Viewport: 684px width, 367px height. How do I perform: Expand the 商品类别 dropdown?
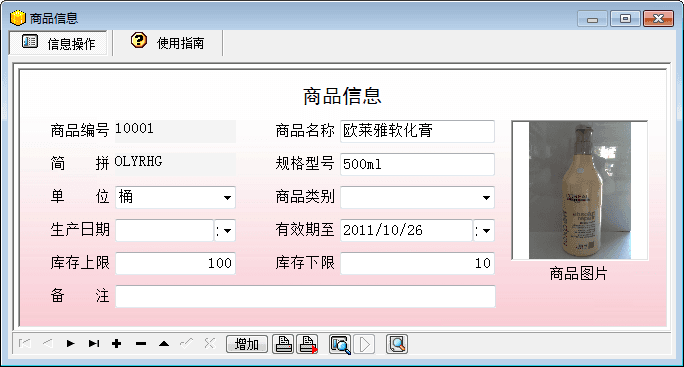[x=486, y=198]
